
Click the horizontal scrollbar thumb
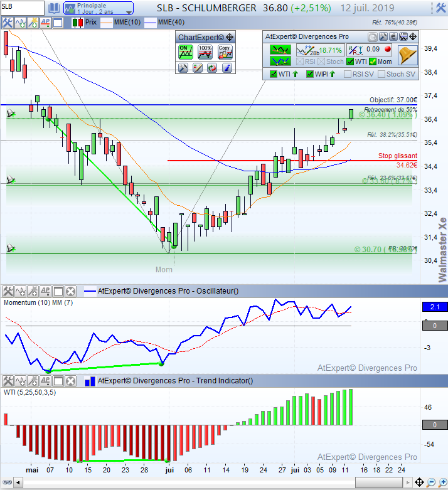[378, 482]
